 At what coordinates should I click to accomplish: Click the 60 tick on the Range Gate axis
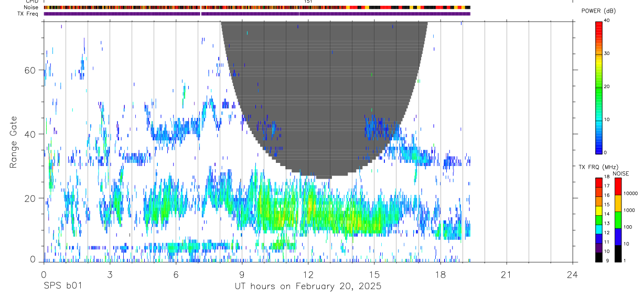[31, 70]
